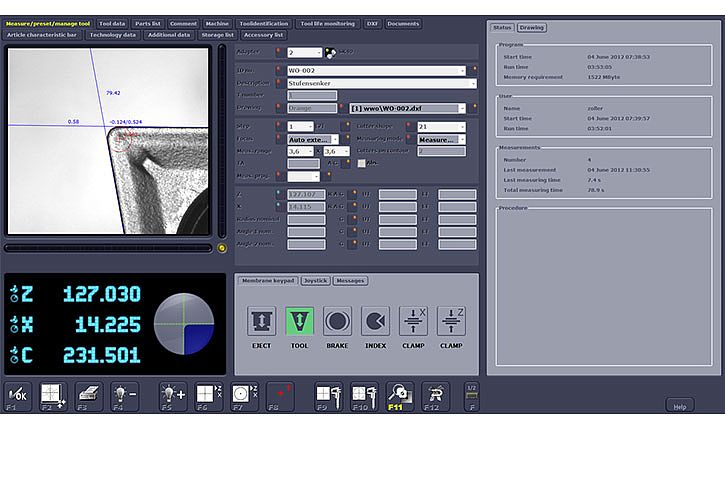The height and width of the screenshot is (480, 725).
Task: Show the Drawing tab in right panel
Action: (x=531, y=28)
